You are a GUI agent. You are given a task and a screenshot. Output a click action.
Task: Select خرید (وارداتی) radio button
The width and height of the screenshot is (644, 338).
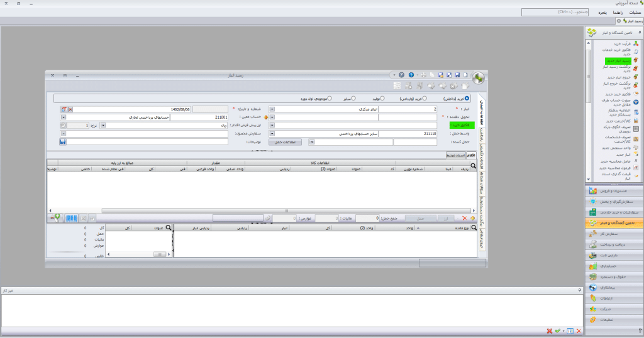click(x=425, y=99)
